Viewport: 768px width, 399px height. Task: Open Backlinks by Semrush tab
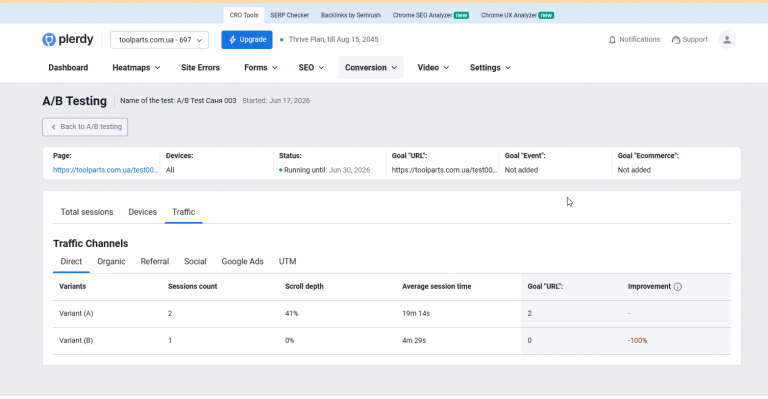pyautogui.click(x=351, y=15)
